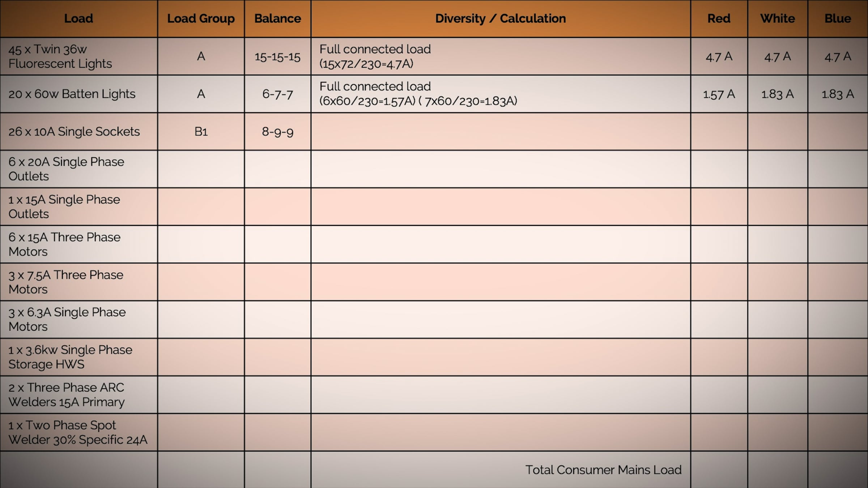Click the Diversity / Calculation header
The image size is (868, 488).
[501, 18]
